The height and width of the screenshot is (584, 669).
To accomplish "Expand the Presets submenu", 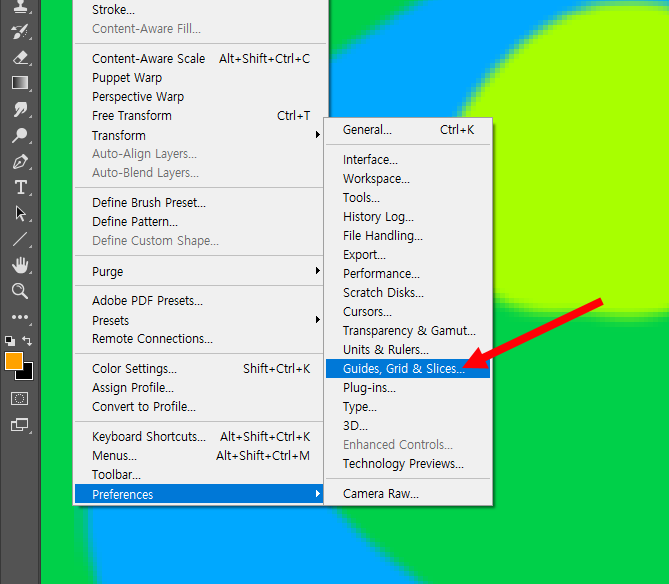I will pos(198,320).
